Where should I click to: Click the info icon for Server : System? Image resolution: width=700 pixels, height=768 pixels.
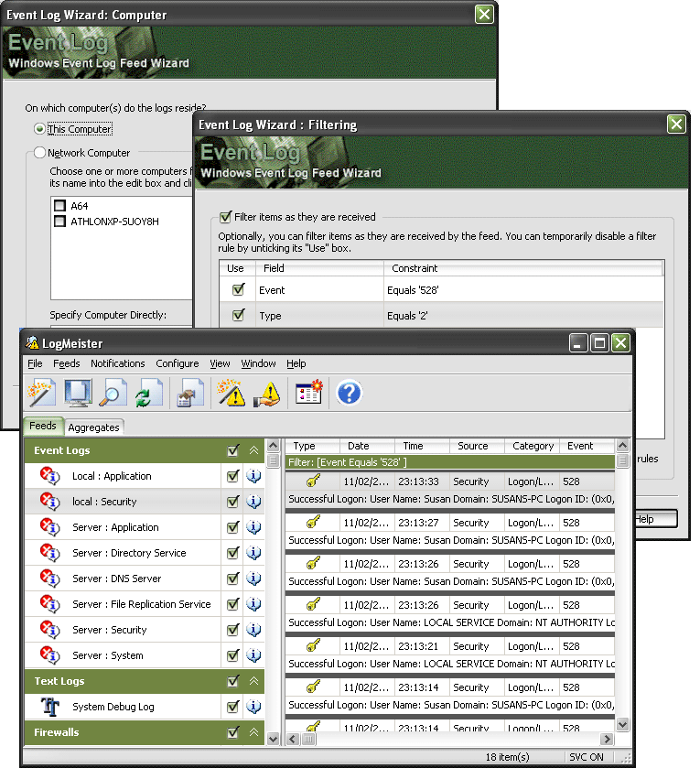(253, 654)
